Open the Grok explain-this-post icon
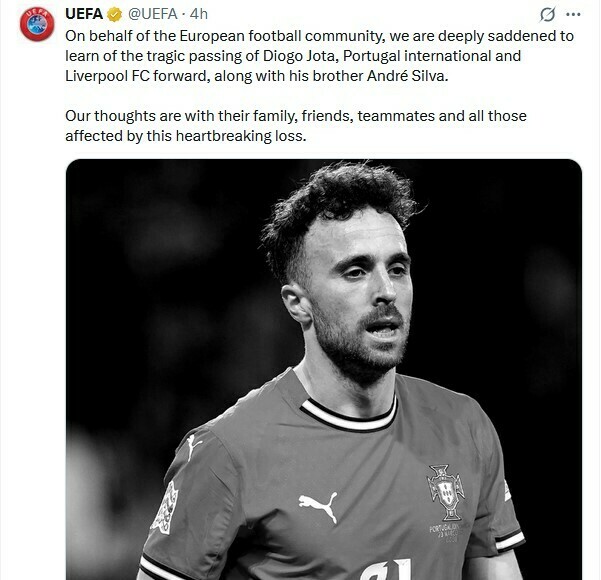Viewport: 601px width, 580px height. coord(547,14)
